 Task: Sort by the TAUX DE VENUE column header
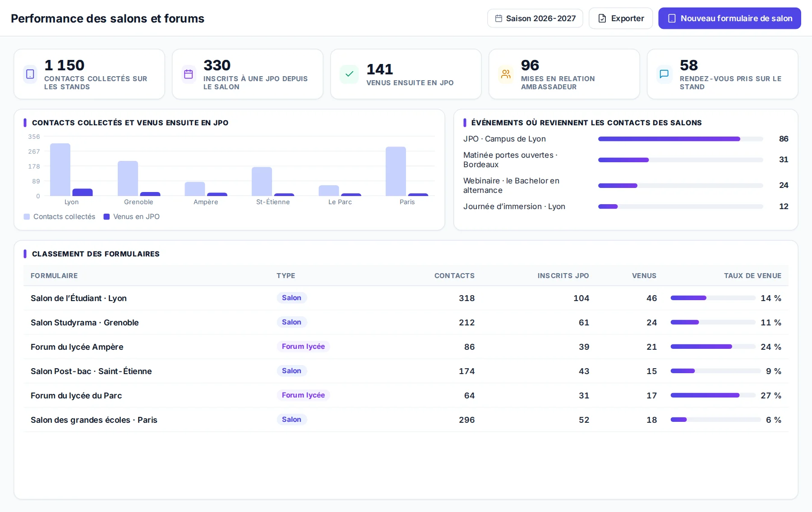(x=752, y=276)
